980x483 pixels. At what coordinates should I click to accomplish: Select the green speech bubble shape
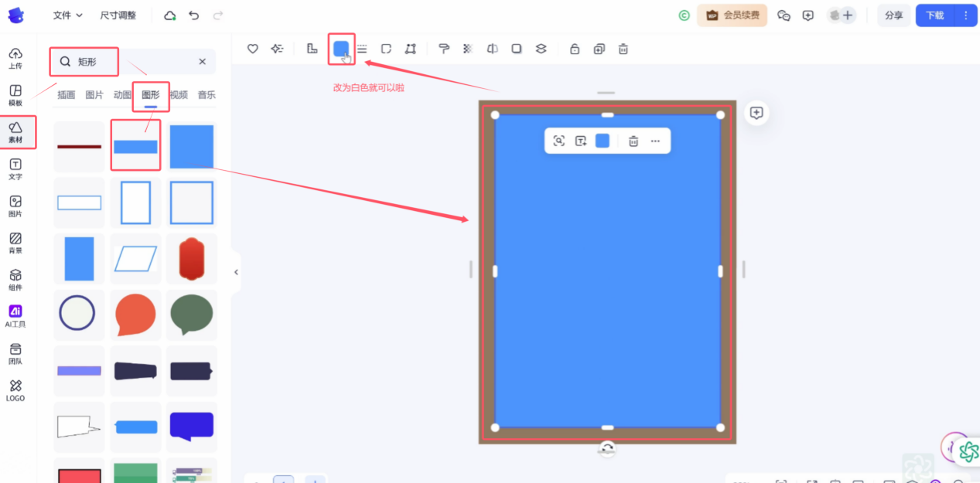point(191,315)
